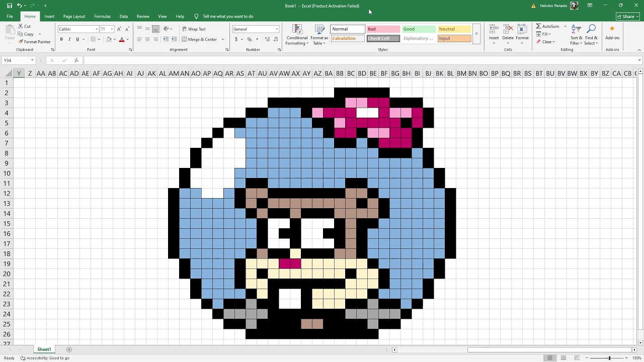Increase decimal places
Viewport: 644px width, 362px height.
click(267, 39)
